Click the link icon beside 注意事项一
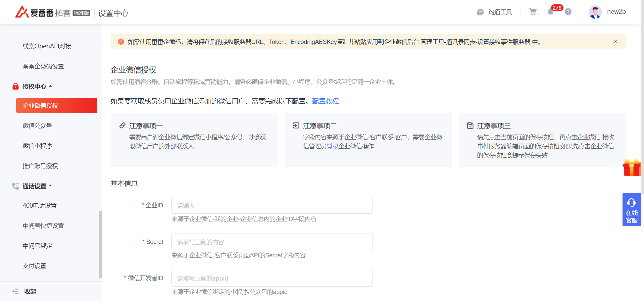This screenshot has width=644, height=301. [122, 126]
